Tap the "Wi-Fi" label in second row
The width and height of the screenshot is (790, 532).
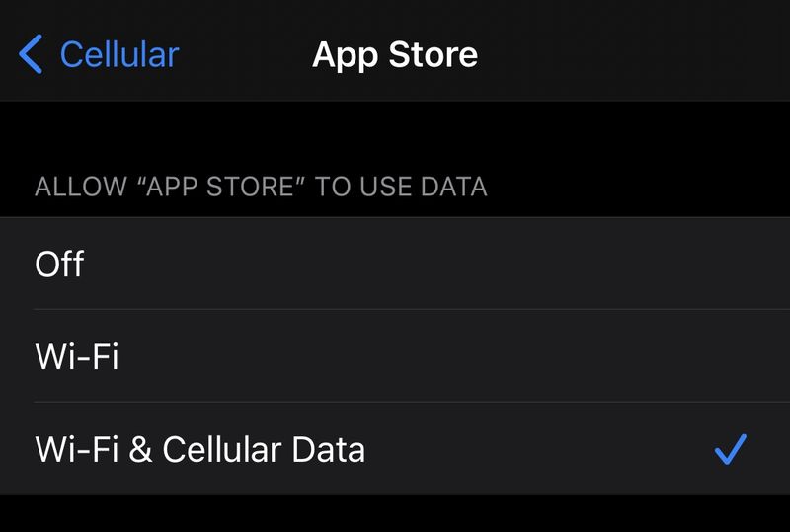point(77,356)
